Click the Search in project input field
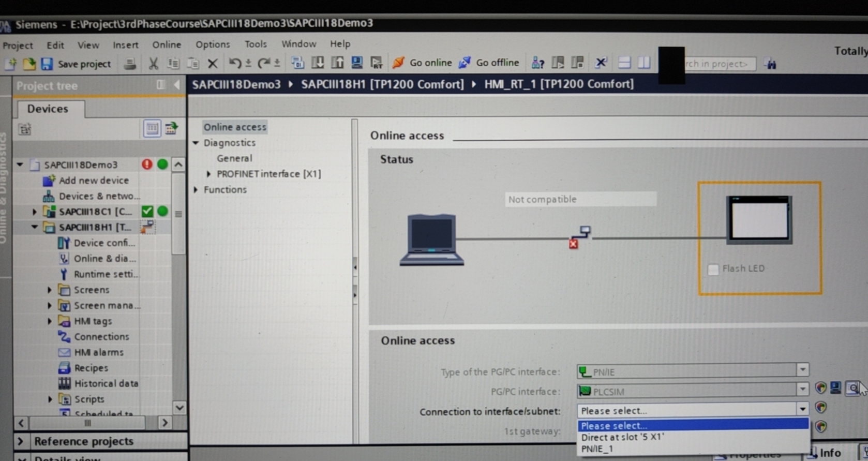 click(720, 64)
